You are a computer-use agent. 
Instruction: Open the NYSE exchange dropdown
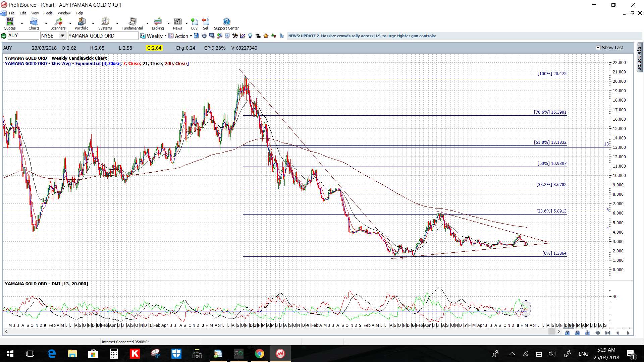62,36
